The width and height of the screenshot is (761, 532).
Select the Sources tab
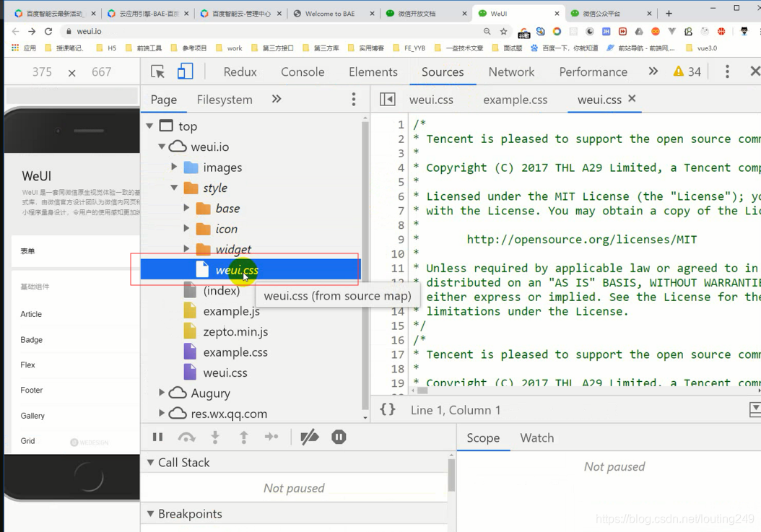point(442,72)
